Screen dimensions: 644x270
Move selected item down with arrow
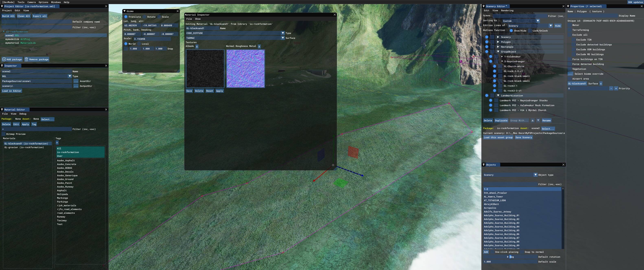coord(538,121)
